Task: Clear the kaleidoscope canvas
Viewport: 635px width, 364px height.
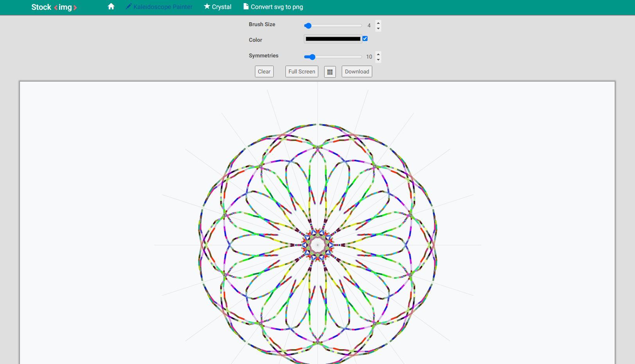Action: coord(264,71)
